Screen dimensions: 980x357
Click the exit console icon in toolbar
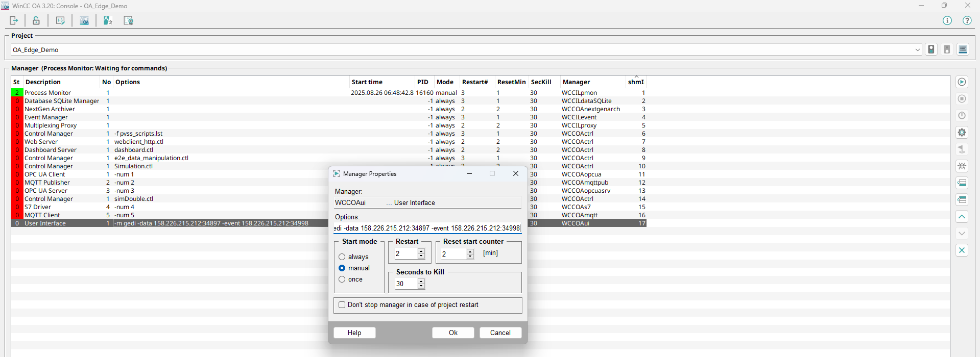[x=14, y=20]
